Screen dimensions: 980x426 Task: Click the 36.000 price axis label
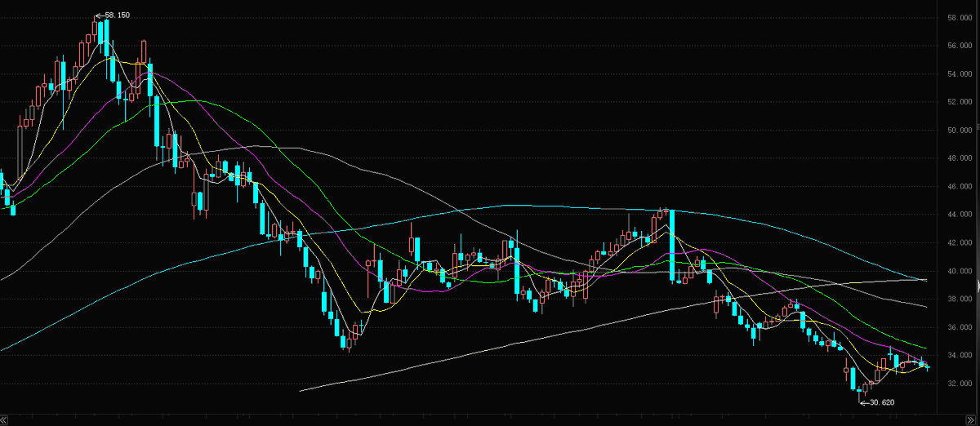point(959,327)
